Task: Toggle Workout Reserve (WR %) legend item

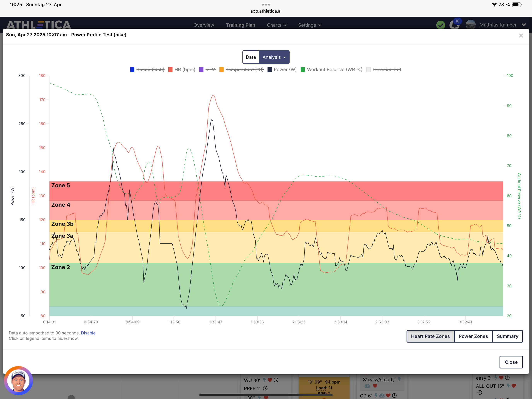Action: click(x=334, y=70)
